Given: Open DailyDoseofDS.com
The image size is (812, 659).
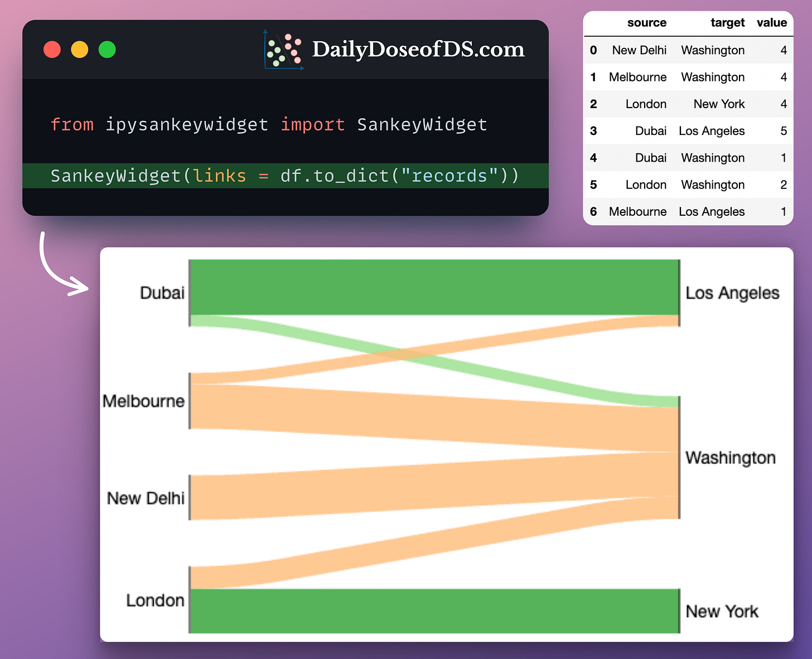Looking at the screenshot, I should (x=418, y=50).
